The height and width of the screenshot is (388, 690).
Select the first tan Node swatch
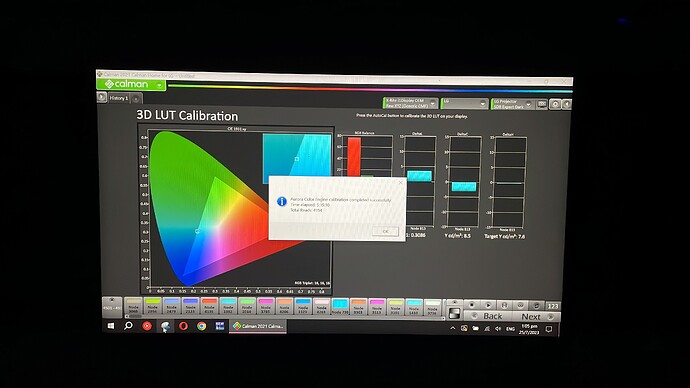(x=133, y=305)
